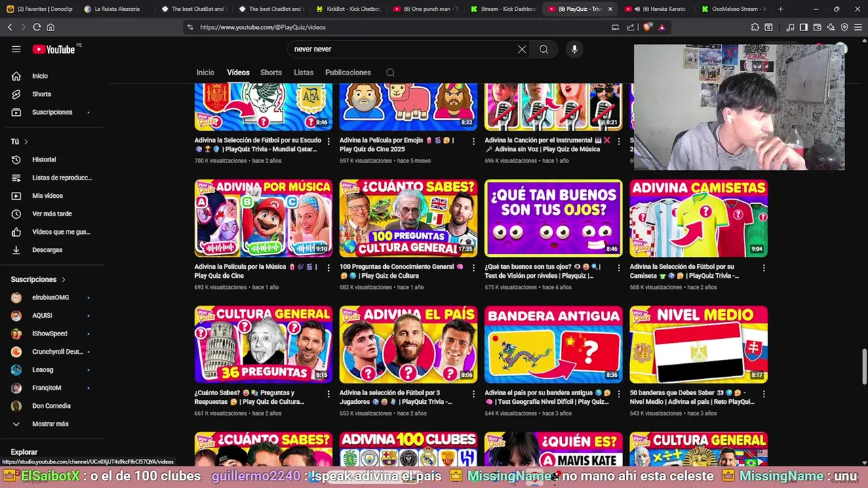Start voice search with the microphone
Viewport: 868px width, 488px height.
[x=574, y=49]
